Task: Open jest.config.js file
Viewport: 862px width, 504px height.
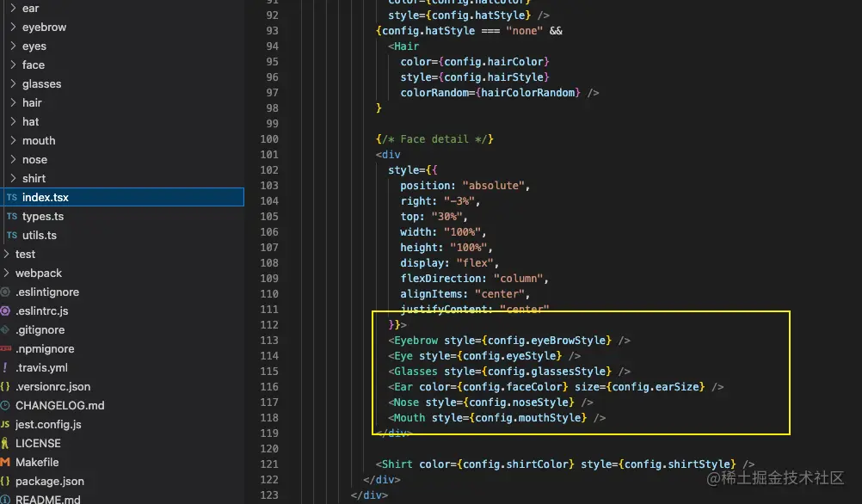Action: 48,424
